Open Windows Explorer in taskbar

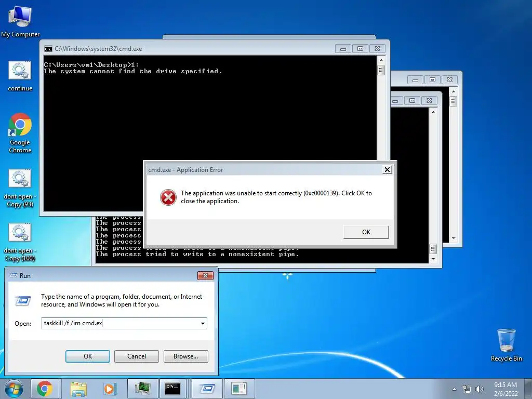(x=78, y=389)
